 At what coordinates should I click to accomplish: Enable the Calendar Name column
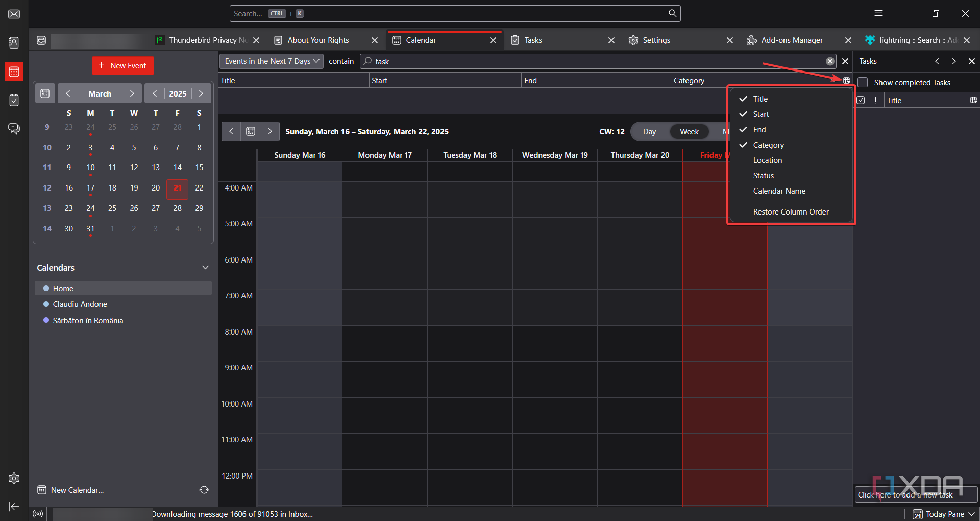pyautogui.click(x=791, y=191)
